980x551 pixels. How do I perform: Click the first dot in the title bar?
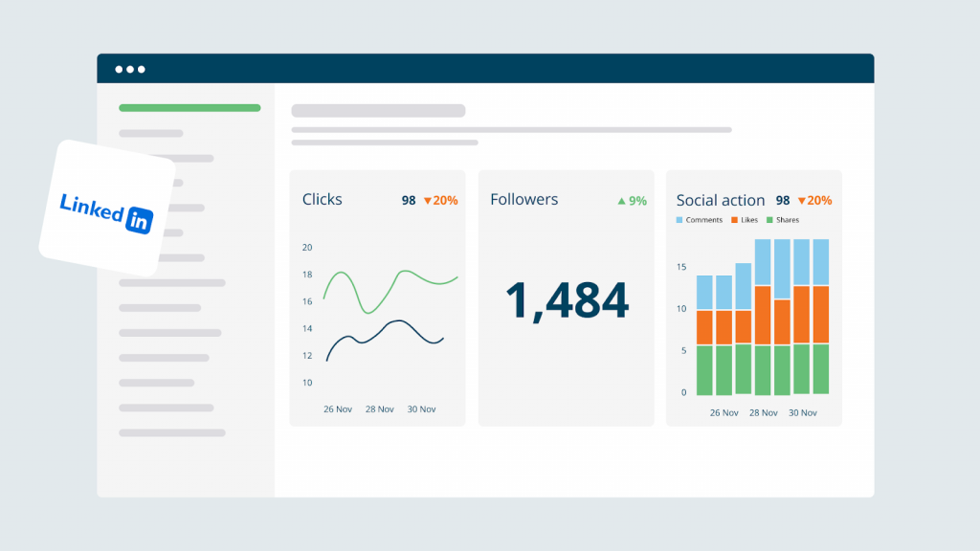click(120, 68)
